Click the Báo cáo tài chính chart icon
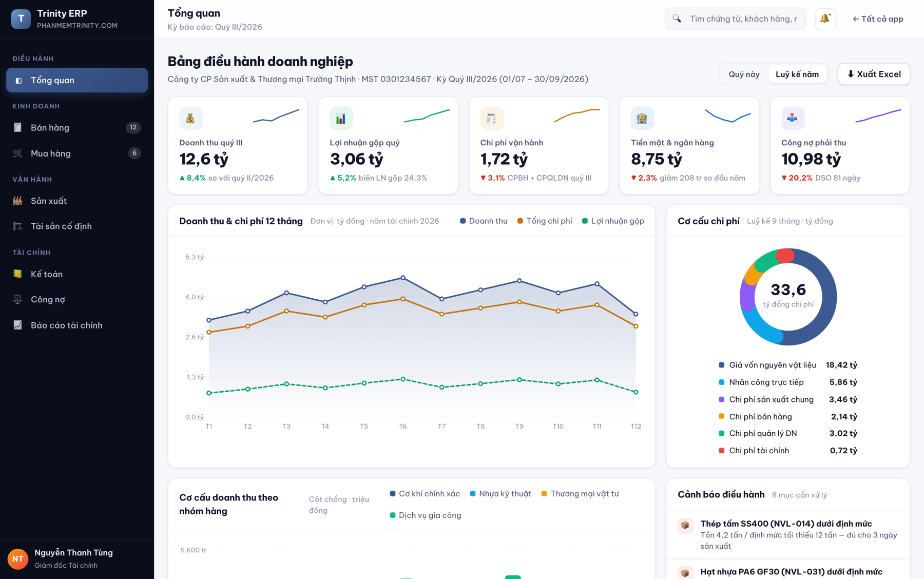 (x=17, y=325)
